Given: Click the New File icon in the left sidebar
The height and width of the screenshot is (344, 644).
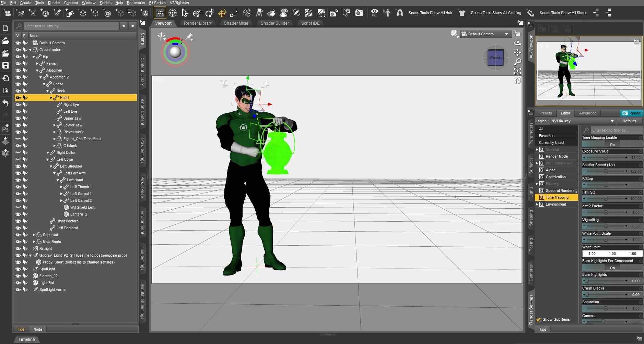Looking at the screenshot, I should (x=5, y=28).
